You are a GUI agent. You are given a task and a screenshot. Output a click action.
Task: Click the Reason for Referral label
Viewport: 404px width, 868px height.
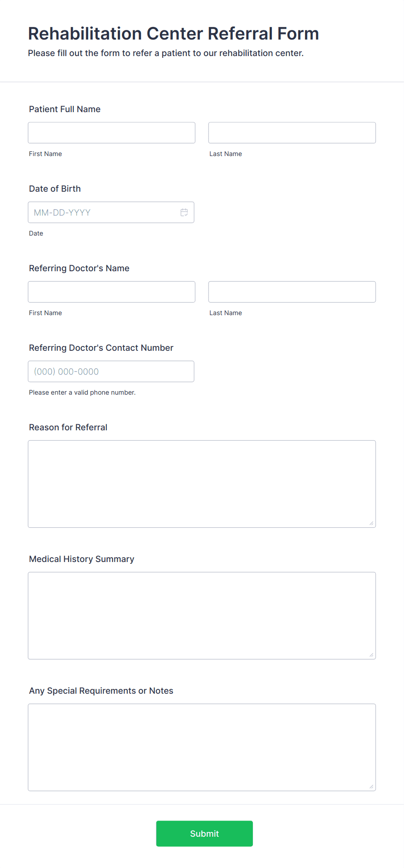tap(68, 427)
